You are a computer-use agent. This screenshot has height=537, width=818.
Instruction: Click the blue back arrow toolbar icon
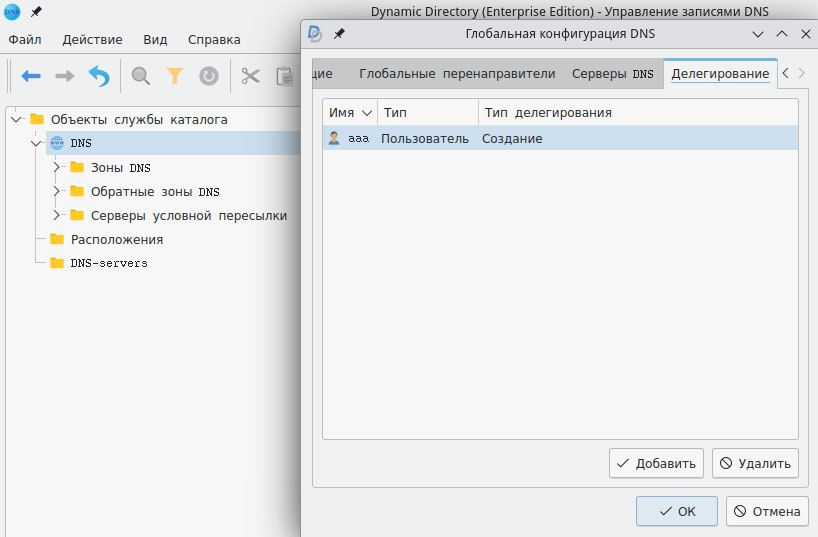[x=31, y=76]
